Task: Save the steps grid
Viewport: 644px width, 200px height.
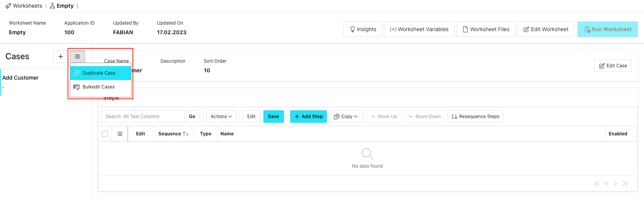Action: (273, 117)
